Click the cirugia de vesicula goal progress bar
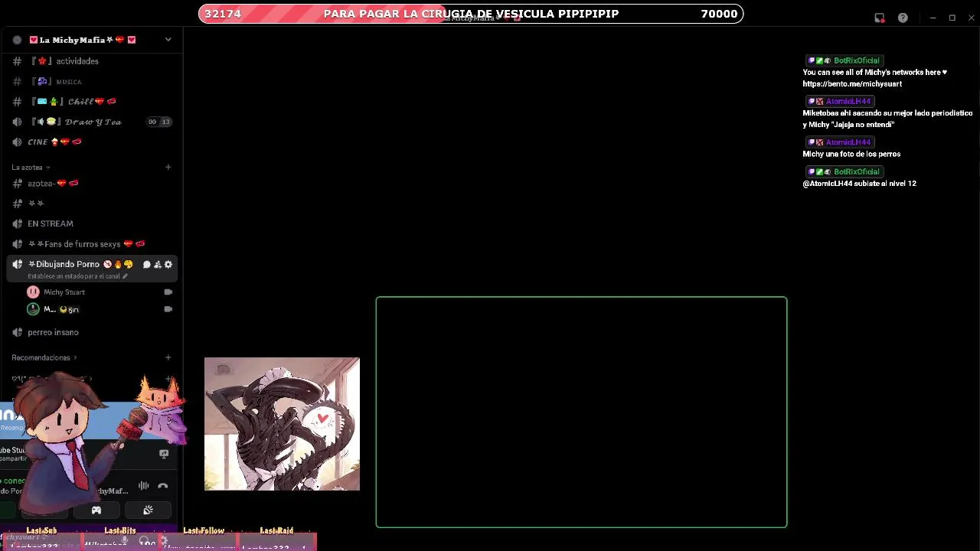The height and width of the screenshot is (551, 980). (x=471, y=14)
